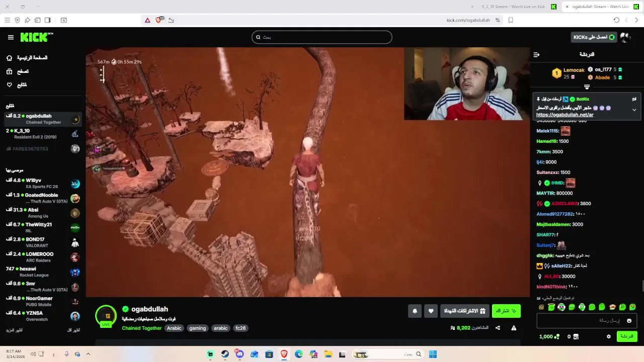Click the report warning triangle icon
This screenshot has height=362, width=644.
pos(514,328)
